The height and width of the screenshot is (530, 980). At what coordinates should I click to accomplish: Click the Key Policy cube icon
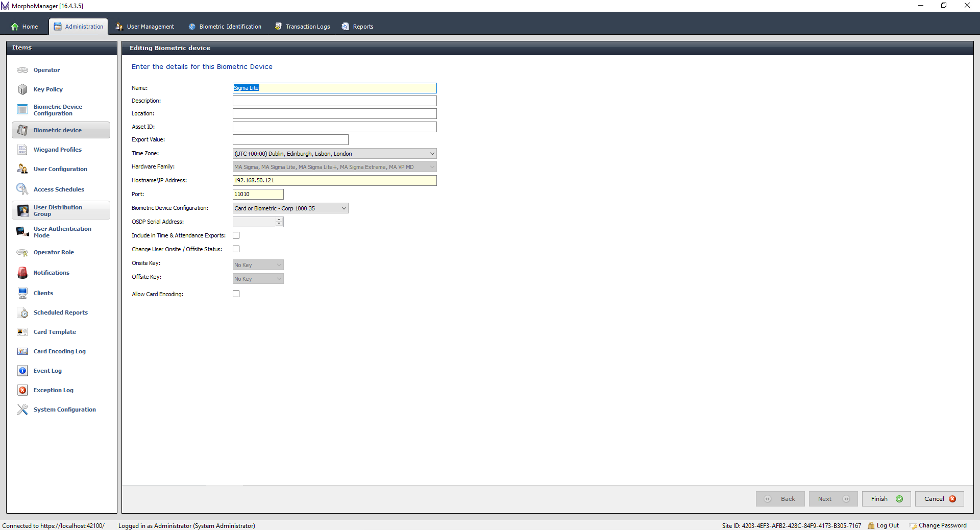tap(22, 89)
